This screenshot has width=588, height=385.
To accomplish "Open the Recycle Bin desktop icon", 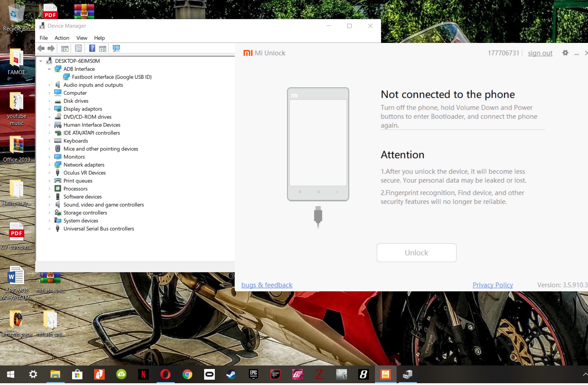I will tap(16, 17).
